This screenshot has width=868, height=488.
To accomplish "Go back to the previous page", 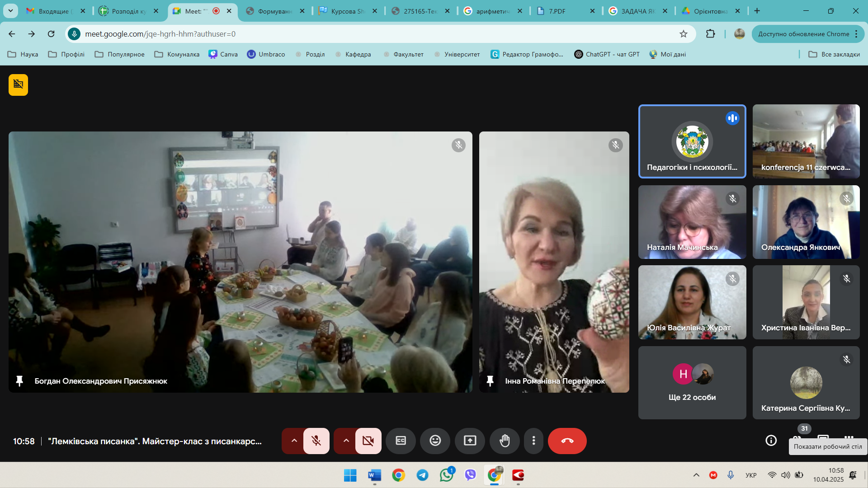I will pos(12,34).
